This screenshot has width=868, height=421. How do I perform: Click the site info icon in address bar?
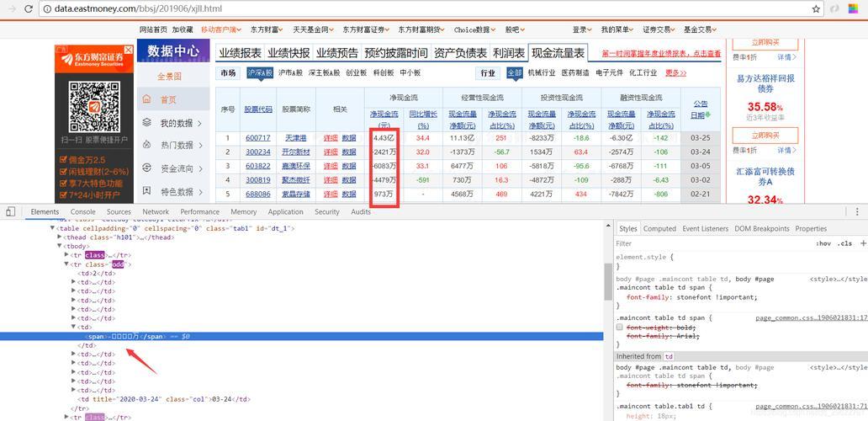tap(47, 9)
